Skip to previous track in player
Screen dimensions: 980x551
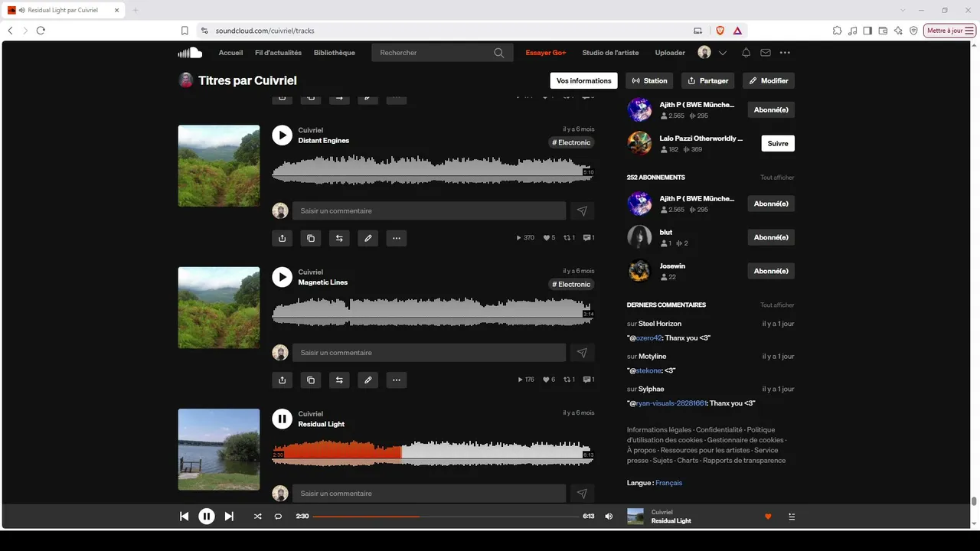pyautogui.click(x=184, y=517)
